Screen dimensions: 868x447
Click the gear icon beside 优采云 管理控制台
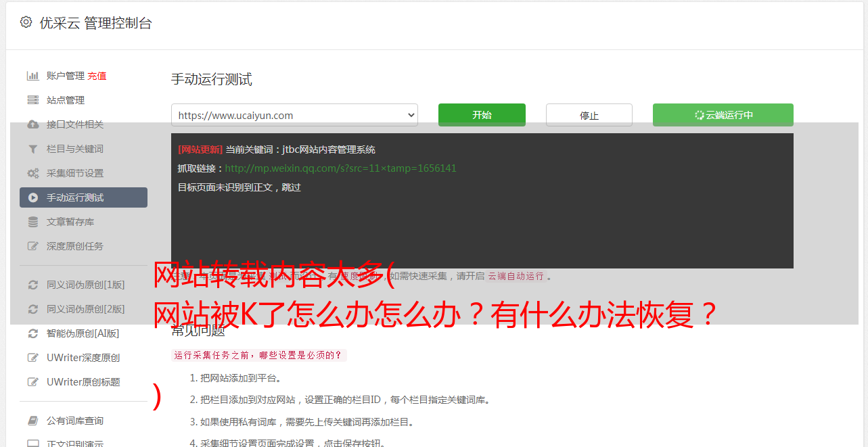(x=26, y=22)
